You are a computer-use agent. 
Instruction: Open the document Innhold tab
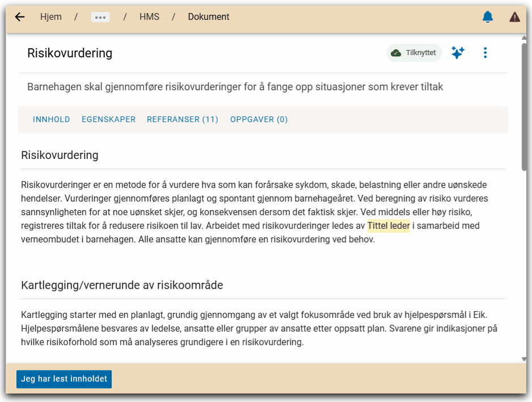(x=51, y=119)
